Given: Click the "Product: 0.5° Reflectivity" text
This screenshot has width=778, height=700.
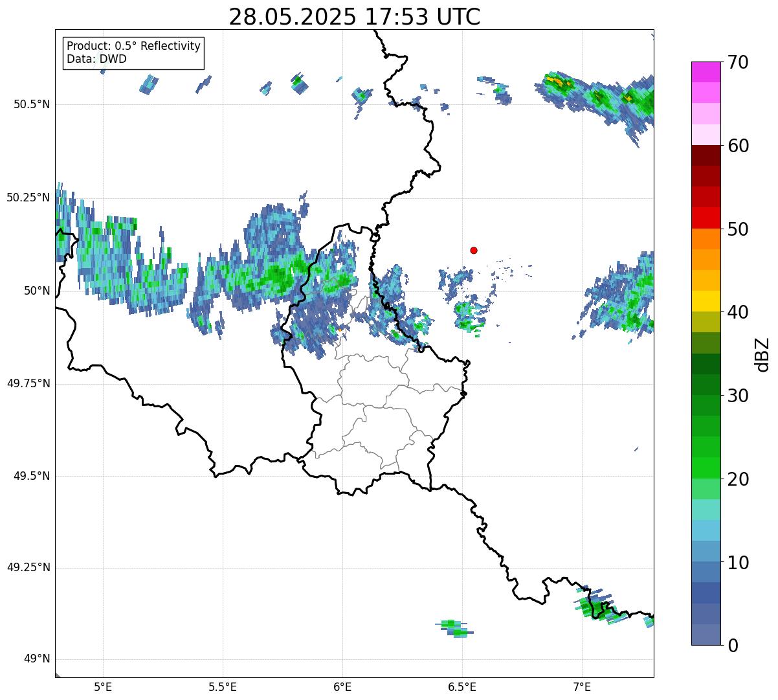Looking at the screenshot, I should coord(134,47).
